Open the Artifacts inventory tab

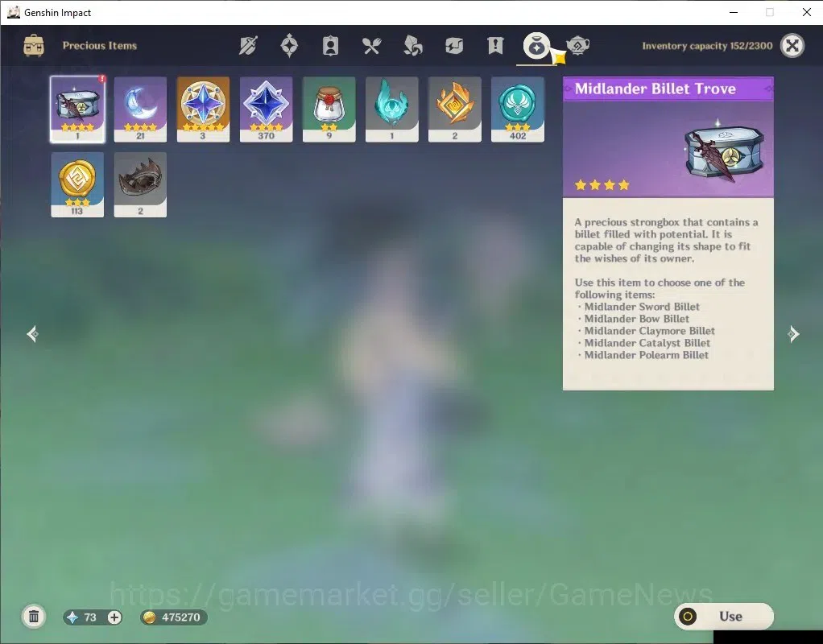(289, 46)
